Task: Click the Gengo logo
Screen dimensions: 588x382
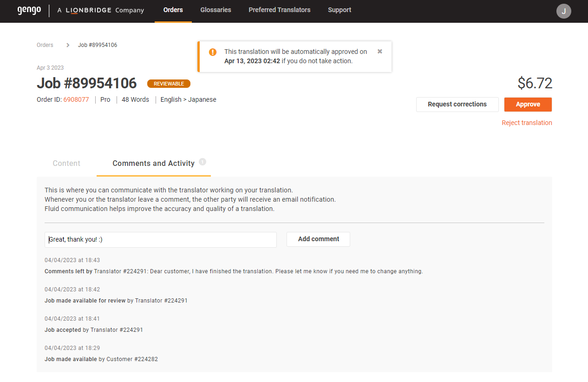Action: [29, 11]
